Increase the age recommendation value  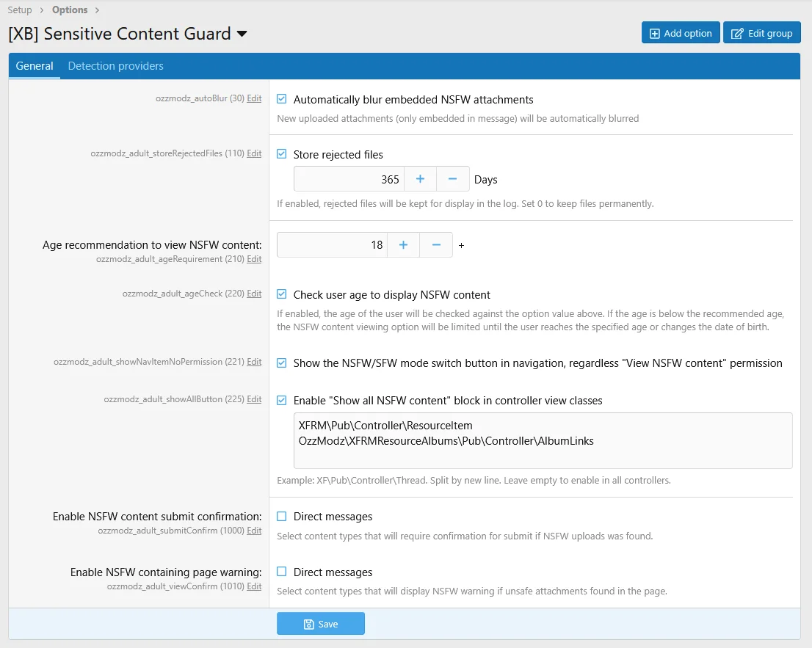[403, 245]
